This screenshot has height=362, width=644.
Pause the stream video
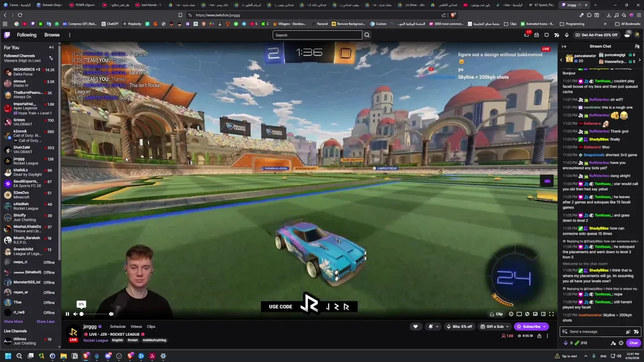pos(67,314)
